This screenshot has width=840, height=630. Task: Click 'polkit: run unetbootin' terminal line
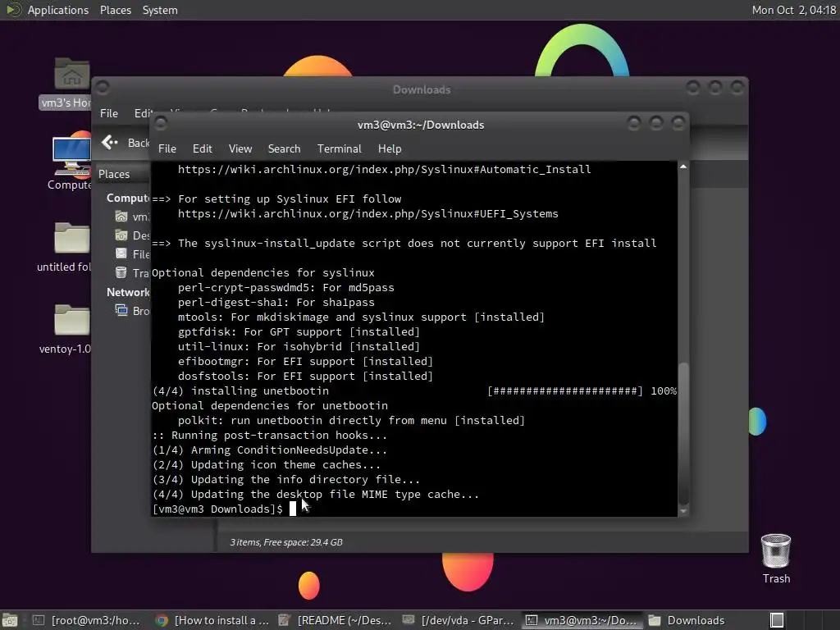coord(351,421)
